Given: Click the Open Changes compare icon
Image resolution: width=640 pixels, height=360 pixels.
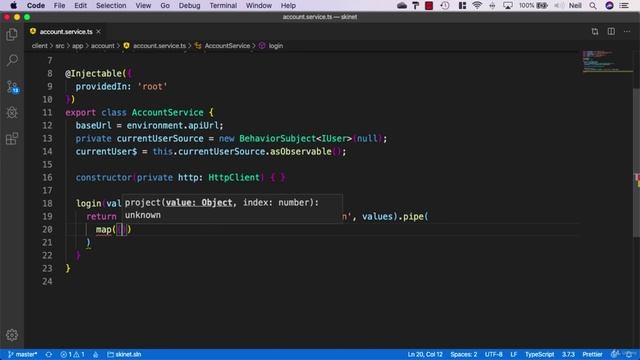Looking at the screenshot, I should click(595, 31).
